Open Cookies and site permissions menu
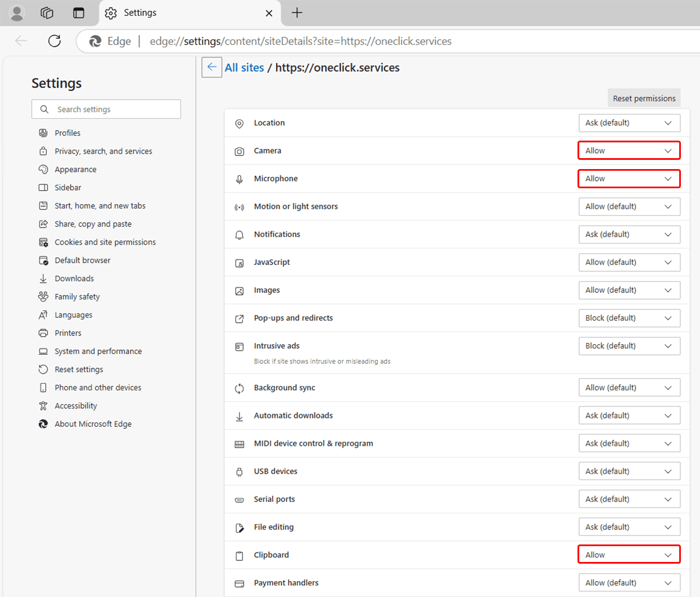This screenshot has width=700, height=597. point(105,242)
